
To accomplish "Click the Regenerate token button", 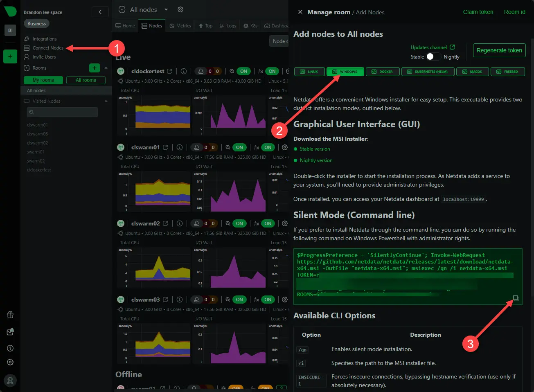I will 499,50.
